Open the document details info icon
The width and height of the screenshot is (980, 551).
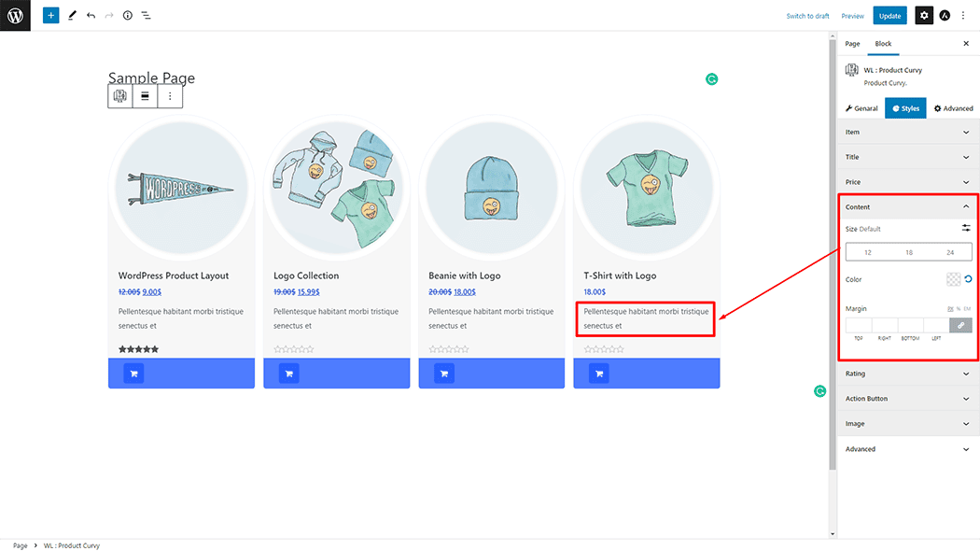pyautogui.click(x=128, y=16)
